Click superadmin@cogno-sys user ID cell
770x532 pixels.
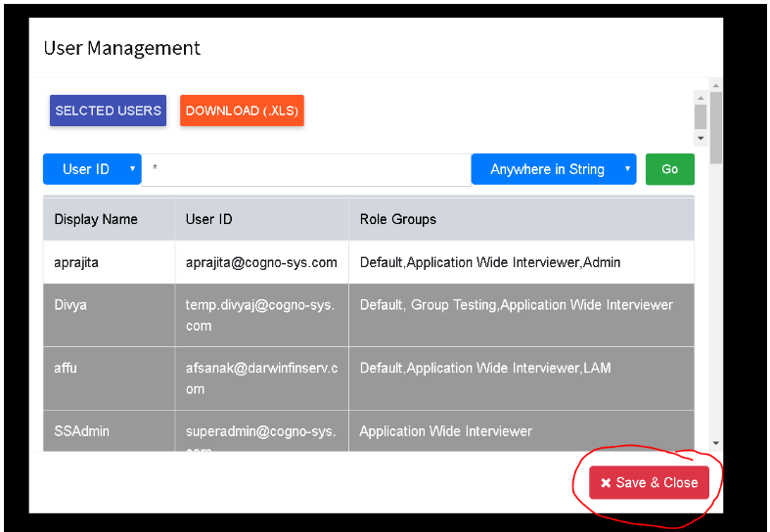262,431
